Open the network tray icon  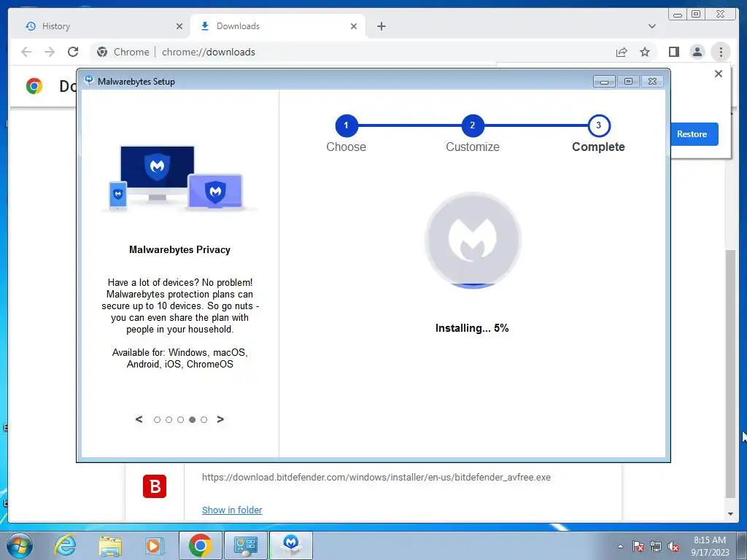coord(656,546)
